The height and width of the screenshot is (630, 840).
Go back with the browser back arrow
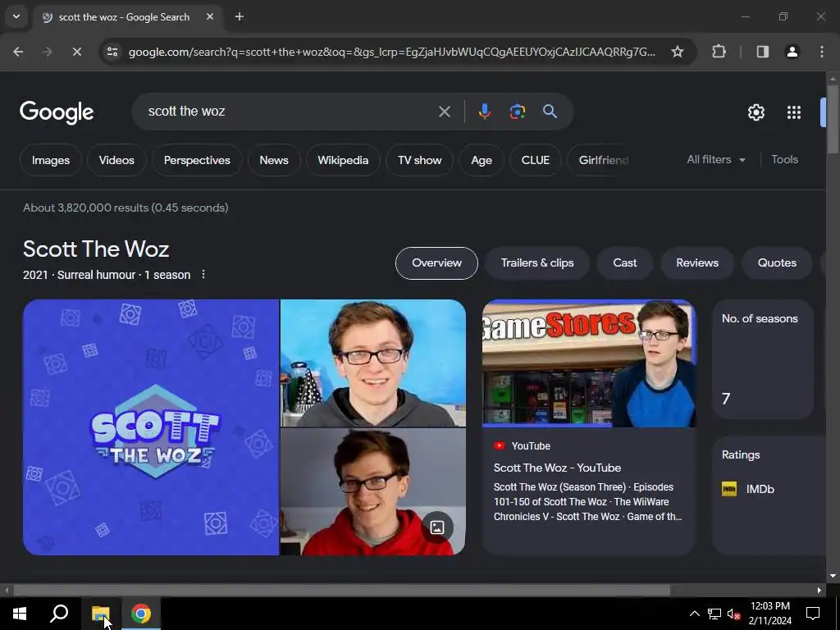[x=18, y=52]
